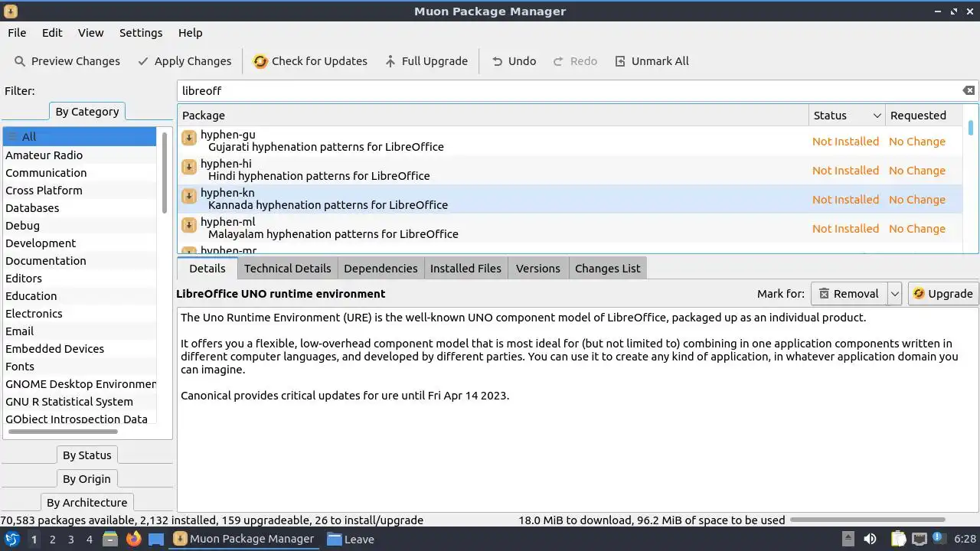Screen dimensions: 980x551
Task: Switch to the Installed Files tab
Action: click(x=465, y=269)
